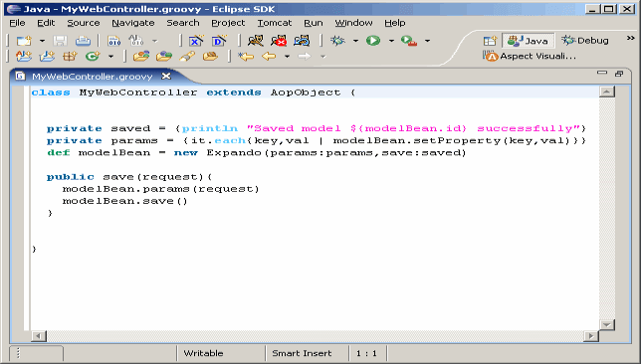The image size is (641, 364).
Task: Click the 'Writable' status bar entry
Action: pos(203,353)
